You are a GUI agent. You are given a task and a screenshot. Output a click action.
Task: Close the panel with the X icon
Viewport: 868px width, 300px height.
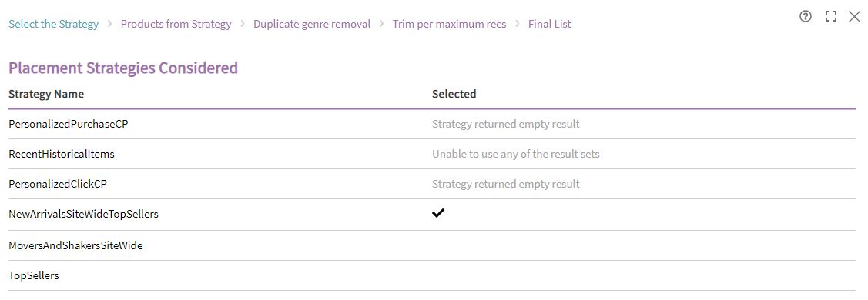tap(855, 17)
